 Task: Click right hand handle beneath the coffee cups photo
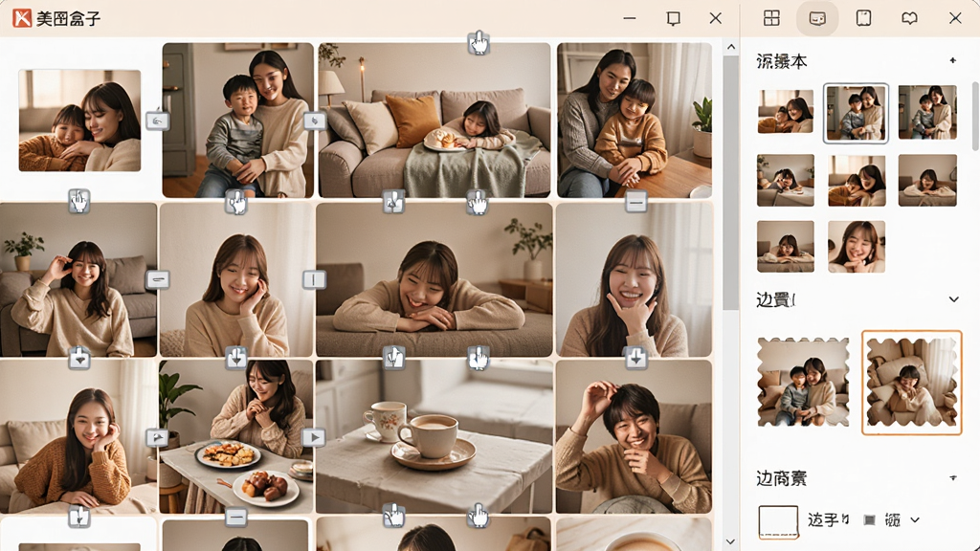tap(479, 516)
